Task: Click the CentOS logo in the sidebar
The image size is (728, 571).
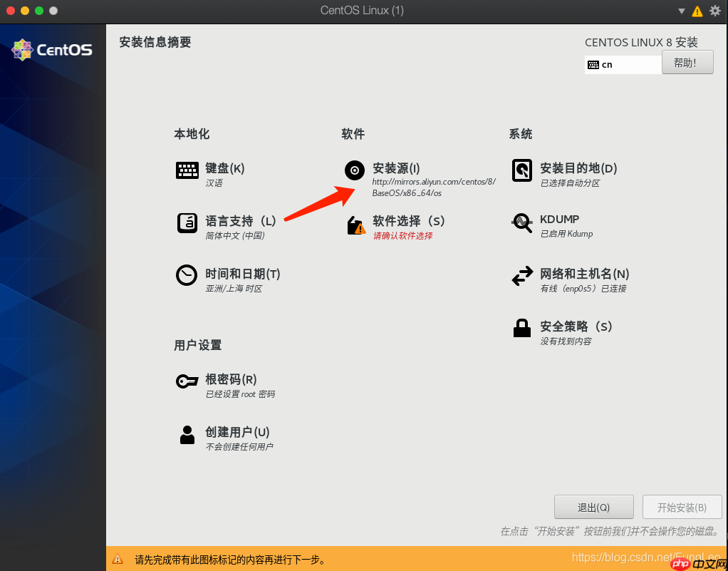Action: pos(52,50)
